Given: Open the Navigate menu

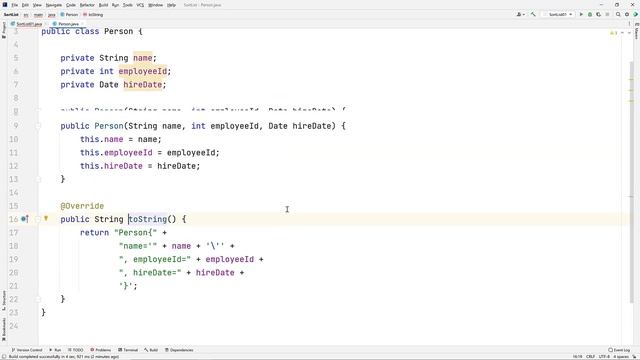Looking at the screenshot, I should 53,5.
